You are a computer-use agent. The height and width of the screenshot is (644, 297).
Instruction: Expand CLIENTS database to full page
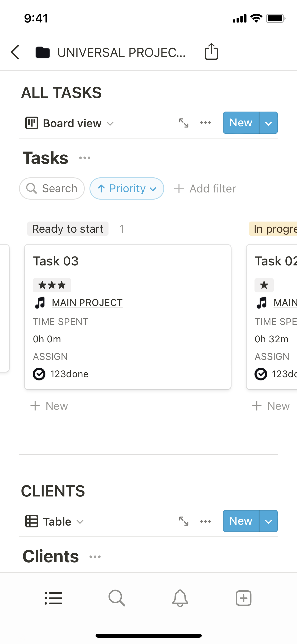tap(184, 521)
